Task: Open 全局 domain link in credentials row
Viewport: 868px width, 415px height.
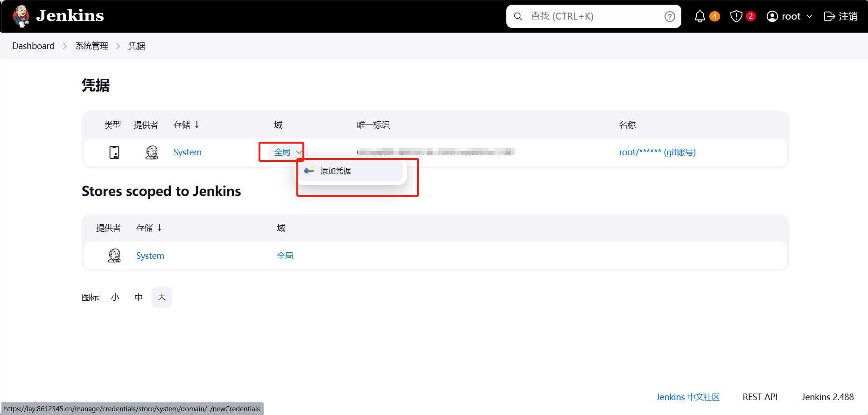Action: tap(282, 152)
